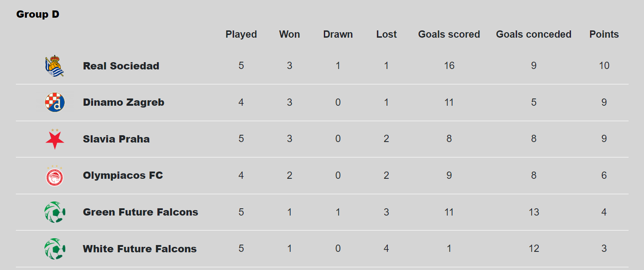This screenshot has height=270, width=644.
Task: Click the Goals conceded column header
Action: pos(534,34)
